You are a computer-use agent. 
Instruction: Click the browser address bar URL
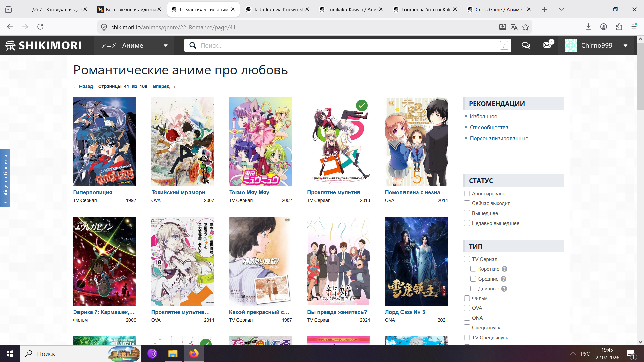[x=173, y=27]
